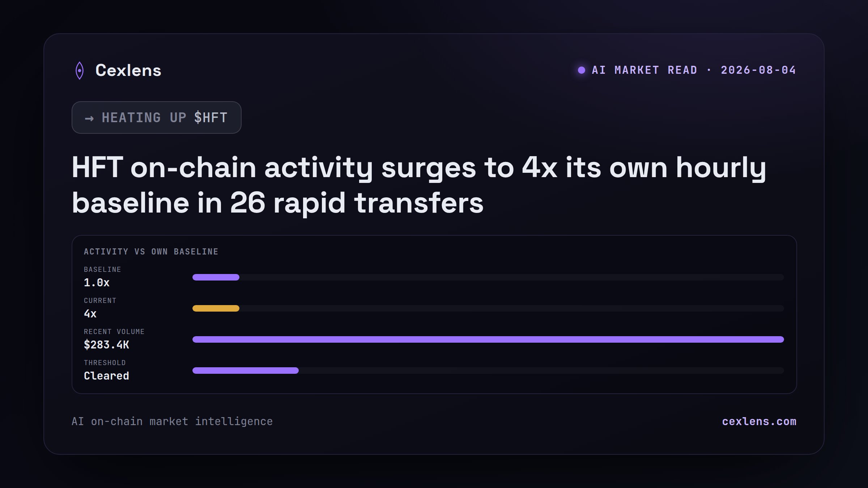Click the 1.0x baseline value
Image resolution: width=868 pixels, height=488 pixels.
click(97, 283)
